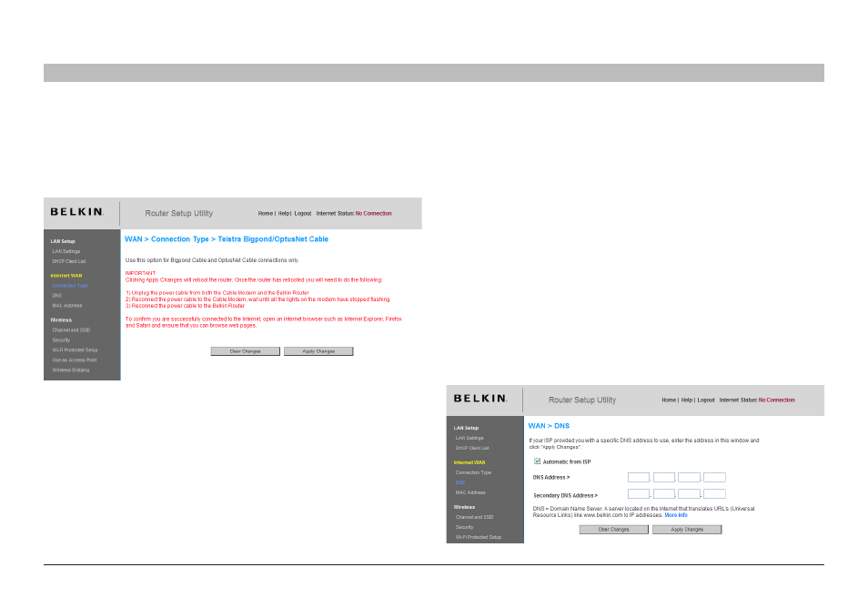Image resolution: width=868 pixels, height=608 pixels.
Task: Open Channel and SSID in the Connection Type window sidebar
Action: (71, 330)
